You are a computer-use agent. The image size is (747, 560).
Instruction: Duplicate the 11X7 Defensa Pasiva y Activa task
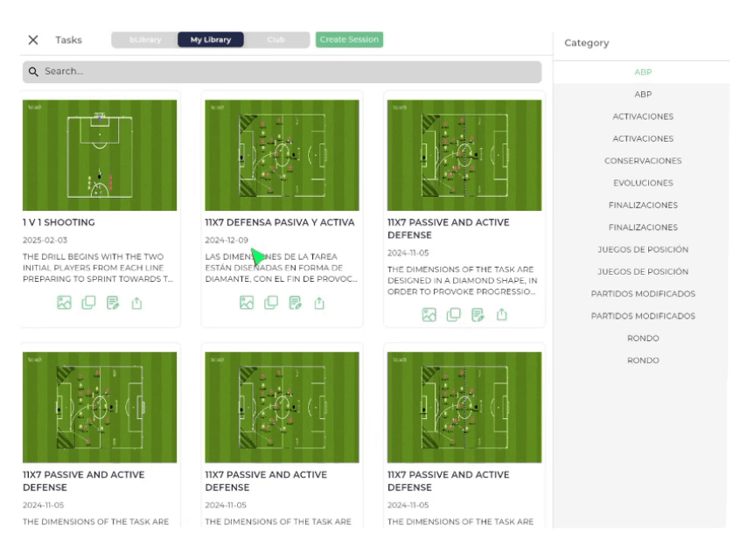point(271,303)
